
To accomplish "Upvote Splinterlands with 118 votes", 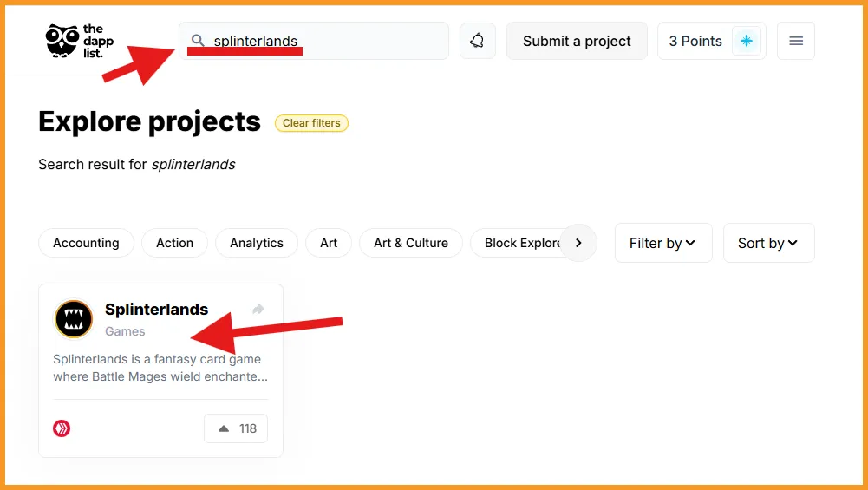I will pyautogui.click(x=236, y=428).
